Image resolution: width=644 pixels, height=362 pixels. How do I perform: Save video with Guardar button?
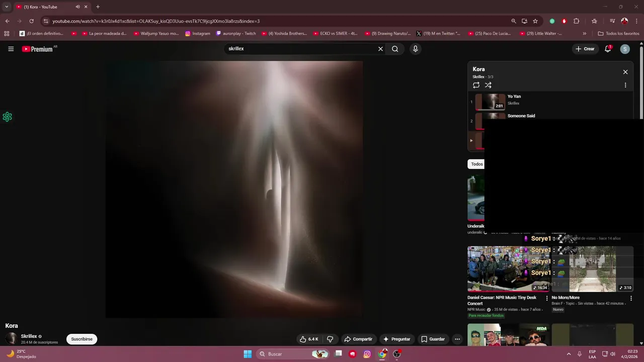(433, 339)
